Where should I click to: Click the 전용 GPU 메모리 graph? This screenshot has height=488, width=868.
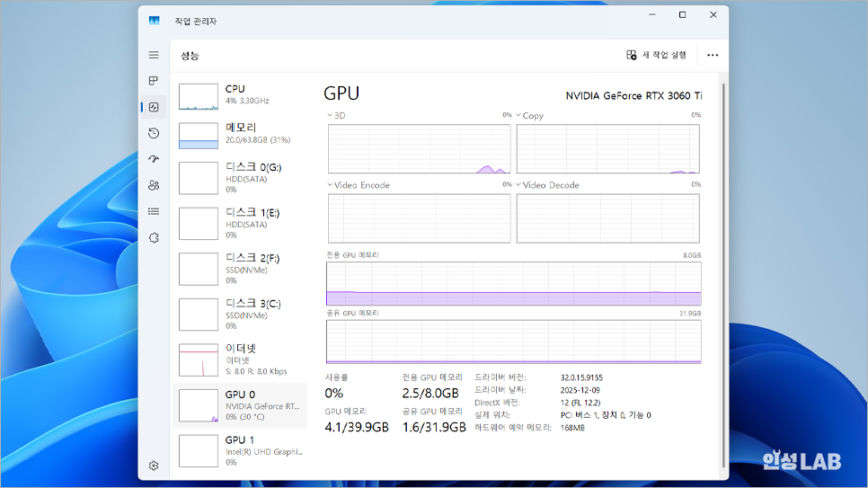pyautogui.click(x=514, y=284)
